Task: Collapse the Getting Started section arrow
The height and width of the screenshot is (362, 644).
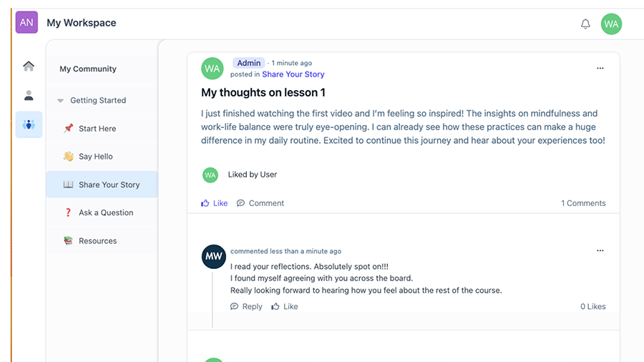Action: pos(60,101)
